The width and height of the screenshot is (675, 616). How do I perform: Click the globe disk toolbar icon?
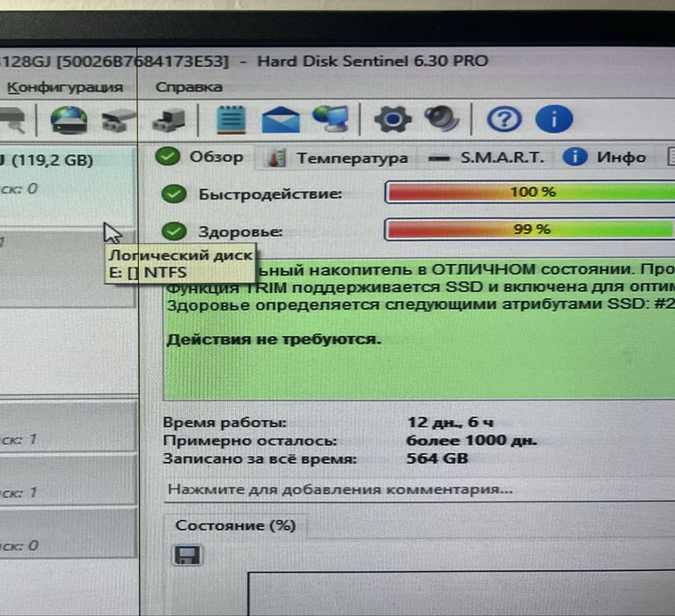69,120
